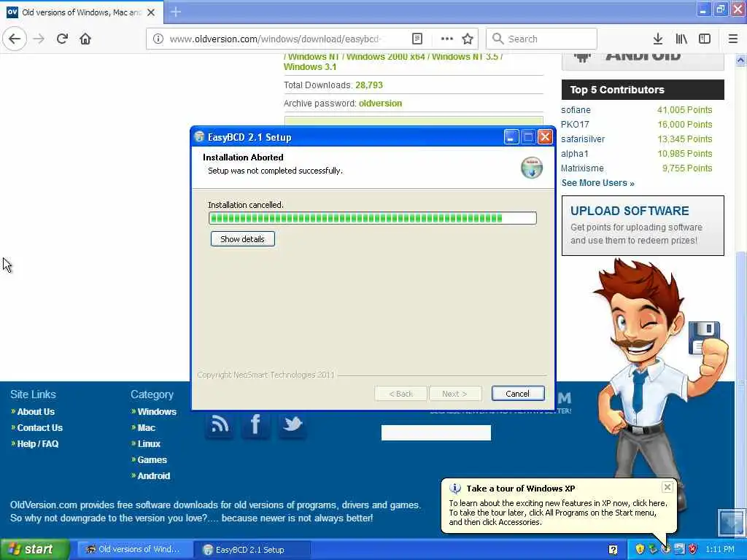Click the floppy disk held by mascot
The width and height of the screenshot is (747, 560).
[x=704, y=337]
